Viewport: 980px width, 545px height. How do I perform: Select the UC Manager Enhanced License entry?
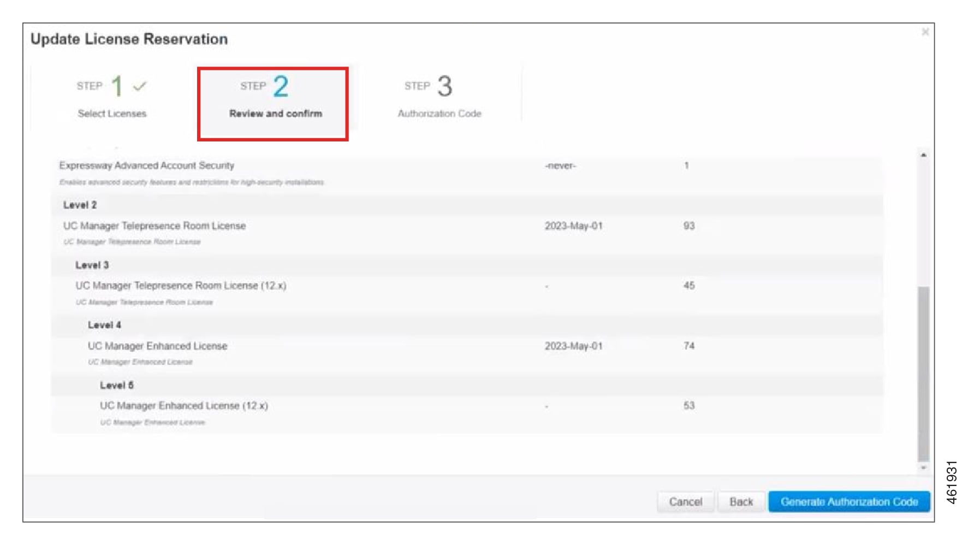click(x=157, y=346)
